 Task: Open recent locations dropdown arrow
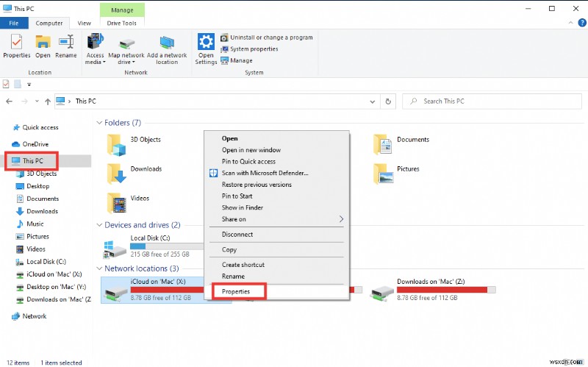click(x=37, y=101)
